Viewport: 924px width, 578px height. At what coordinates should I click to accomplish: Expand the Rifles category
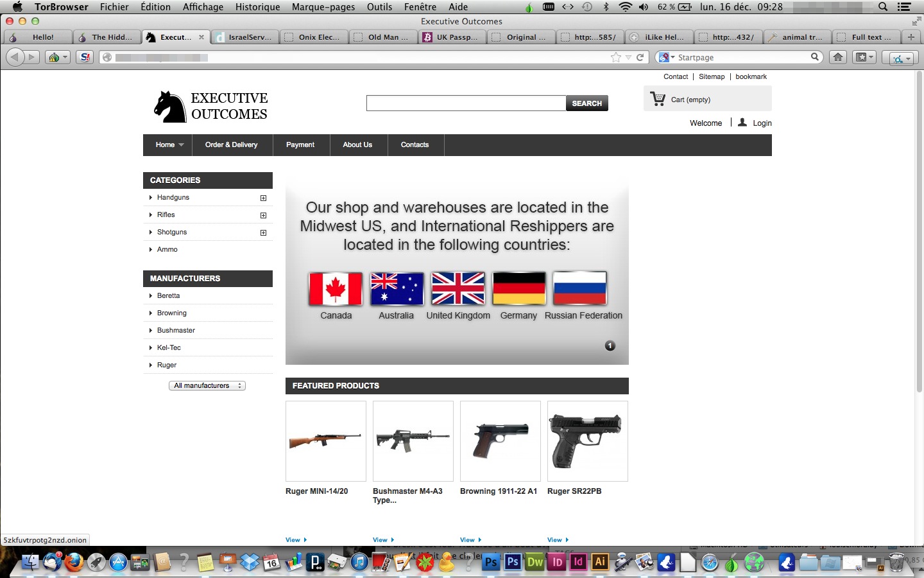(x=263, y=215)
